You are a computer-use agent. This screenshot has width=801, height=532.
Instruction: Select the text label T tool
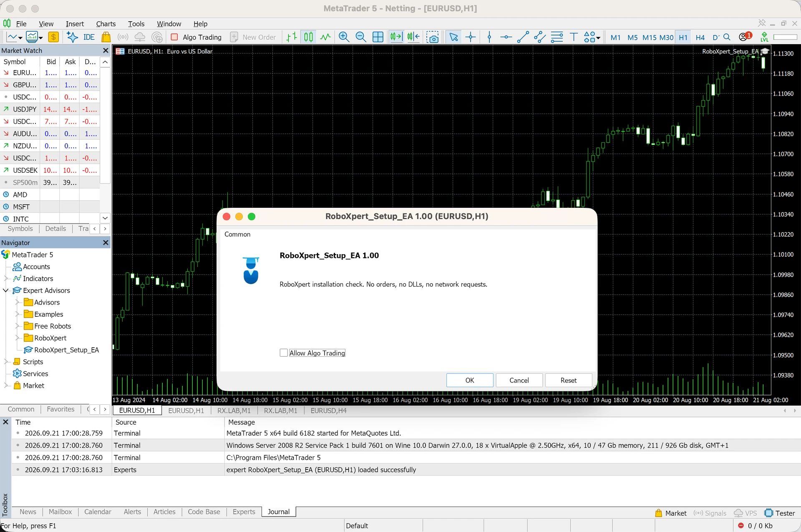[x=574, y=37]
